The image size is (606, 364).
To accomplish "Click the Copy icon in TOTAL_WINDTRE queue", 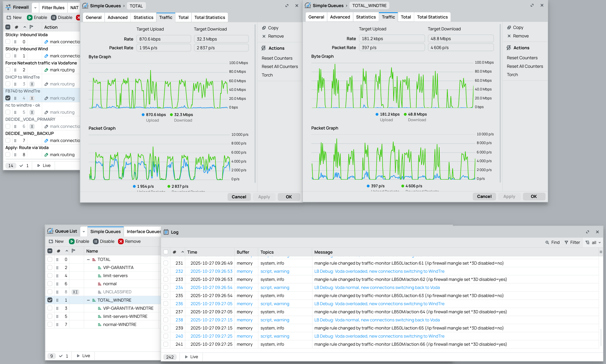I will click(x=509, y=27).
